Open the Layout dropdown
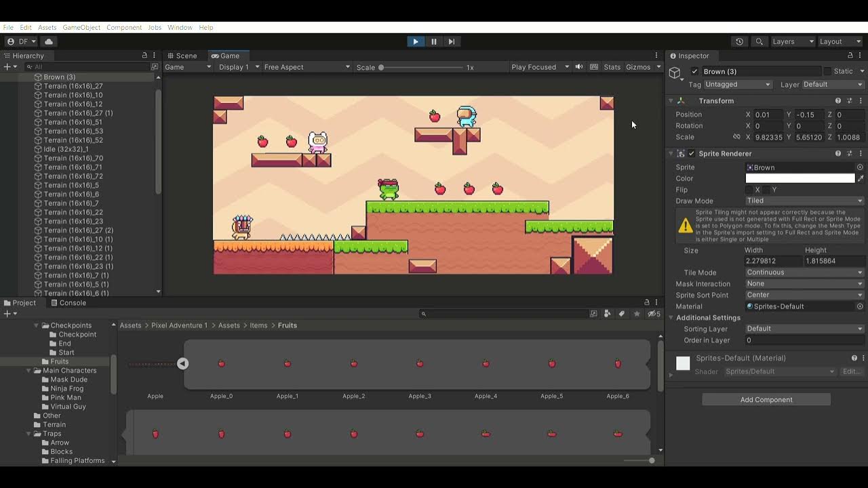868x488 pixels. pos(839,41)
